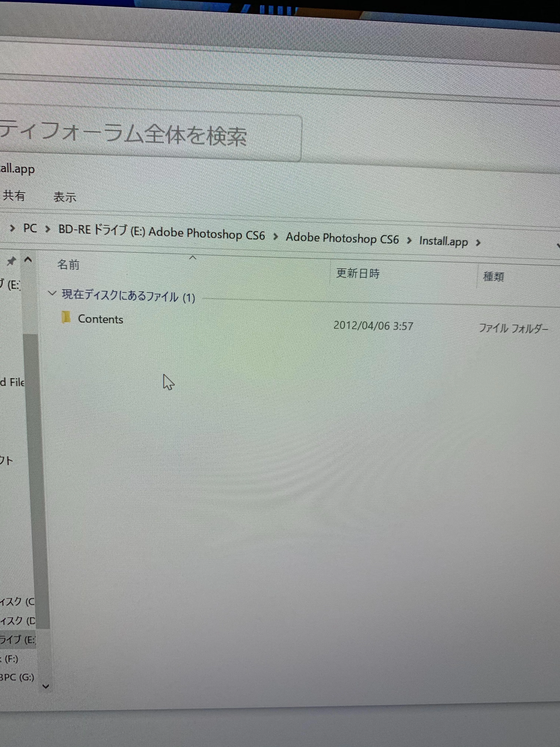Sort by 種類 column header

tap(493, 277)
